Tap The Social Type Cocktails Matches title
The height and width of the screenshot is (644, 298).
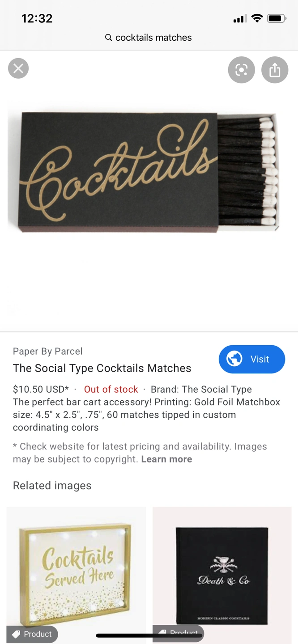point(102,368)
